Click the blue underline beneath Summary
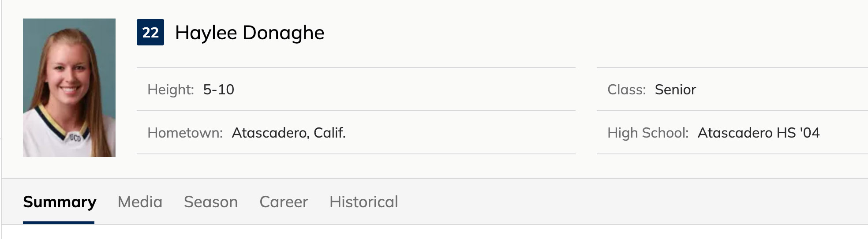This screenshot has width=868, height=239. pyautogui.click(x=59, y=223)
